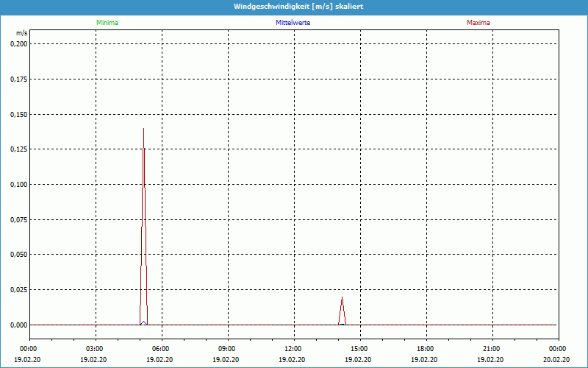The width and height of the screenshot is (588, 368).
Task: Click the 00:00 label dated 20.02.20
Action: [557, 349]
